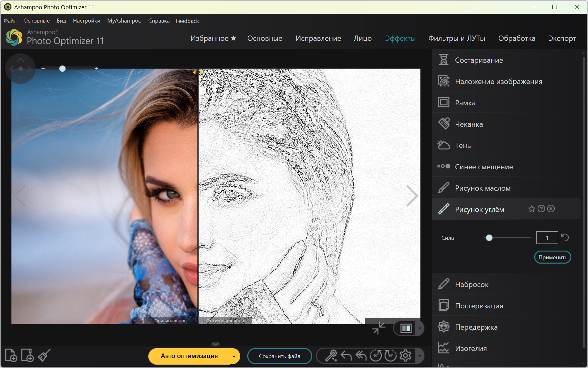Click the magic wand icon in bottom toolbar
The width and height of the screenshot is (588, 368).
(x=331, y=356)
